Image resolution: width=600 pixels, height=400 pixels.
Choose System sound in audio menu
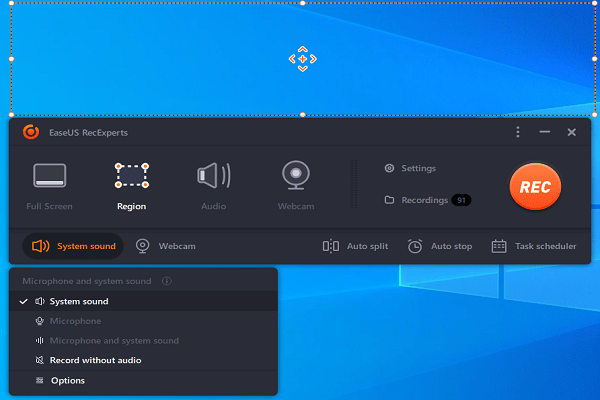coord(143,301)
